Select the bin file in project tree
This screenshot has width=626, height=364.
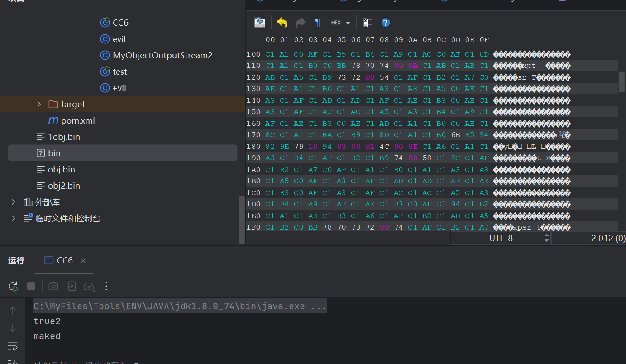pos(123,153)
